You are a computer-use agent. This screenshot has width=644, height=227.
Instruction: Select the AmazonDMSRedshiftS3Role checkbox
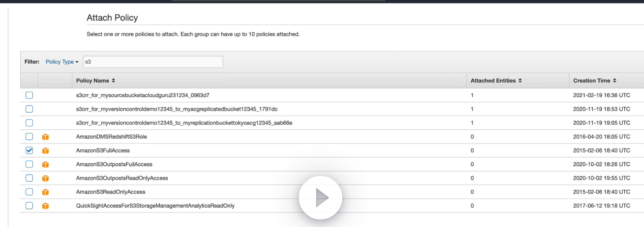click(x=29, y=137)
